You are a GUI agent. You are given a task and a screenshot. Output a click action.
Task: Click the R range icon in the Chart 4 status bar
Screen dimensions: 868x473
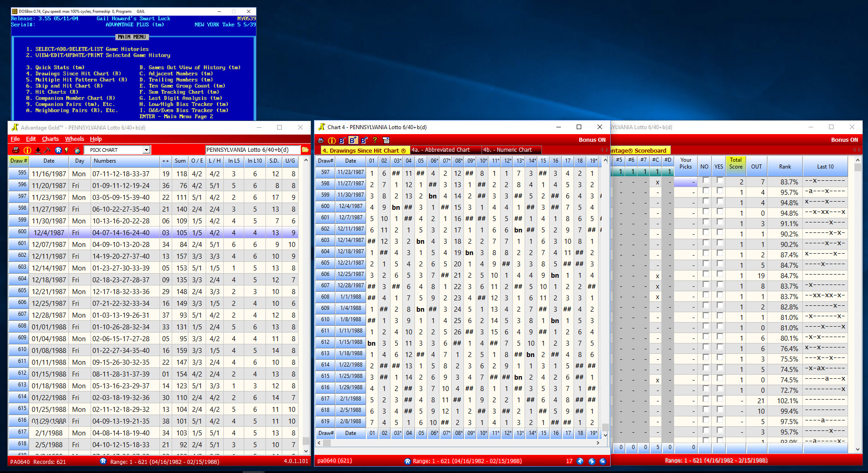click(x=407, y=461)
